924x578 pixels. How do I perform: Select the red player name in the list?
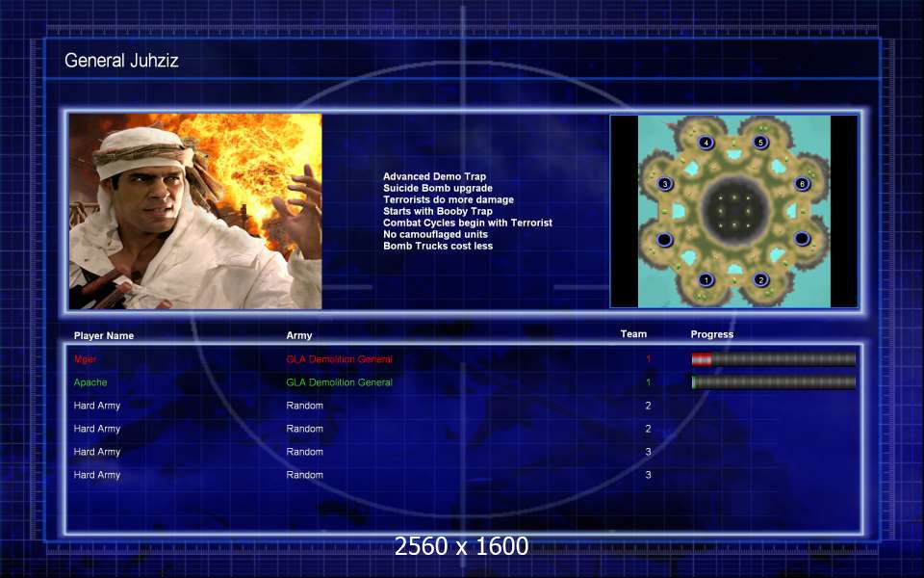point(85,359)
